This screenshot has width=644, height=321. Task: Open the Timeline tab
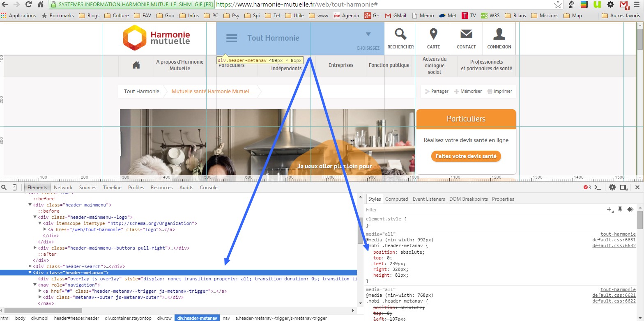(112, 188)
